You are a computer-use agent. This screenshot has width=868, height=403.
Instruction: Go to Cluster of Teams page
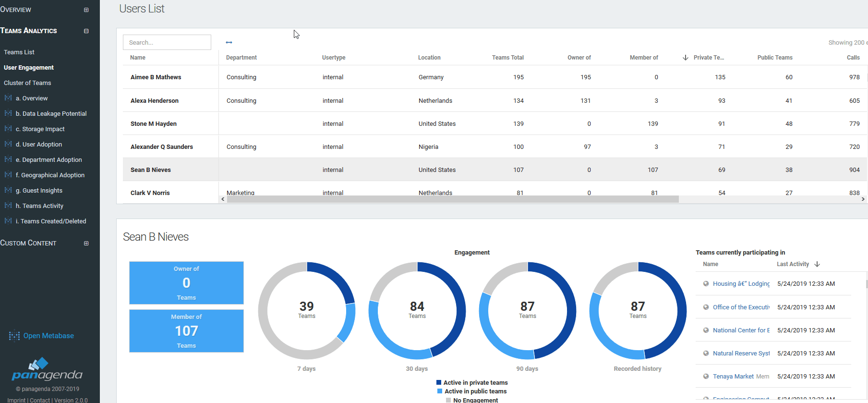[x=27, y=83]
